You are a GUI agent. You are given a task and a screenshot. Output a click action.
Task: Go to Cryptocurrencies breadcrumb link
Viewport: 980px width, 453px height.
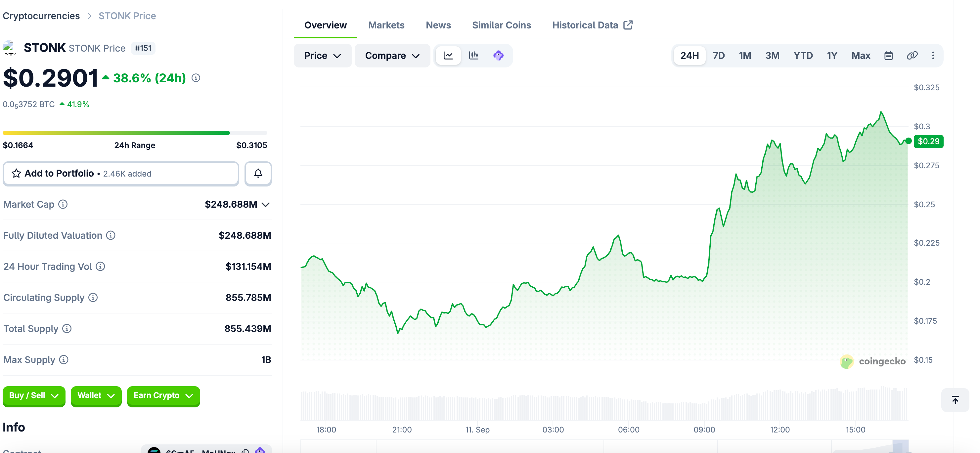[41, 16]
